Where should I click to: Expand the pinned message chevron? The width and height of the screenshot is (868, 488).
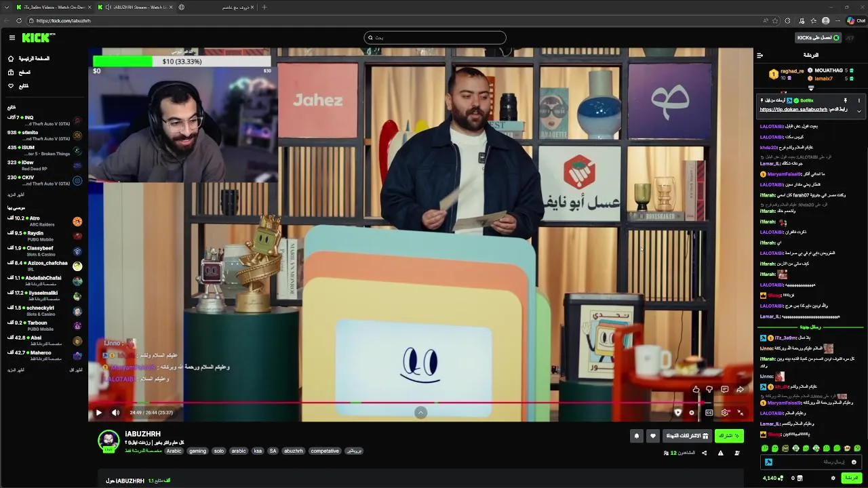click(x=859, y=110)
